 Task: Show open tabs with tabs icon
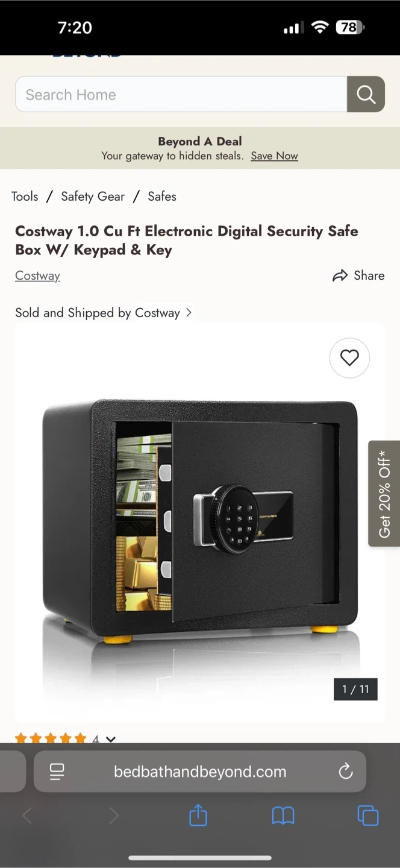pos(368,816)
